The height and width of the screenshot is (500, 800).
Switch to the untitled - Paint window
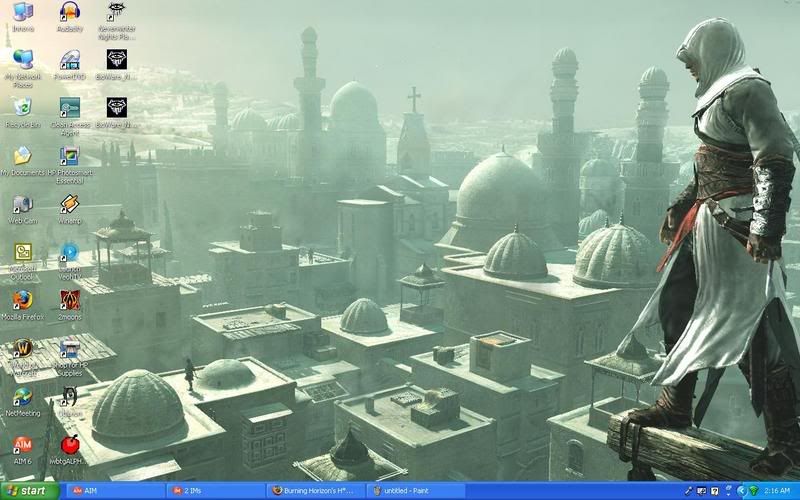[x=416, y=491]
